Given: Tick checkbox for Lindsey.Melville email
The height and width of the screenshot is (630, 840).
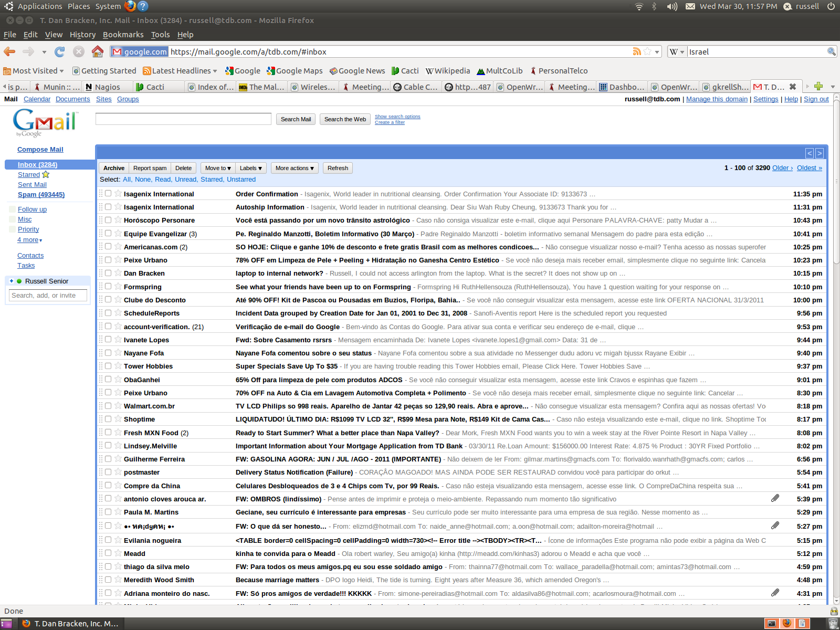Looking at the screenshot, I should [108, 446].
